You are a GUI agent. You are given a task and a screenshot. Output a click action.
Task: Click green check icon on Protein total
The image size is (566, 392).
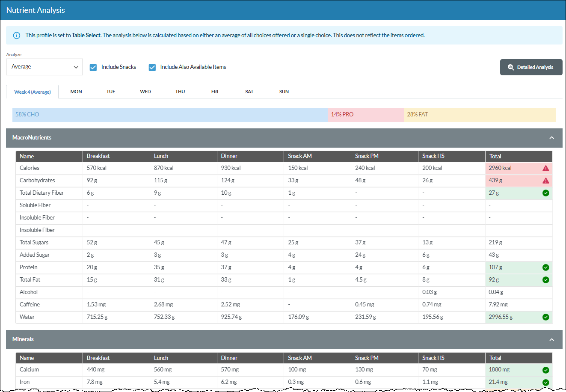(x=546, y=267)
